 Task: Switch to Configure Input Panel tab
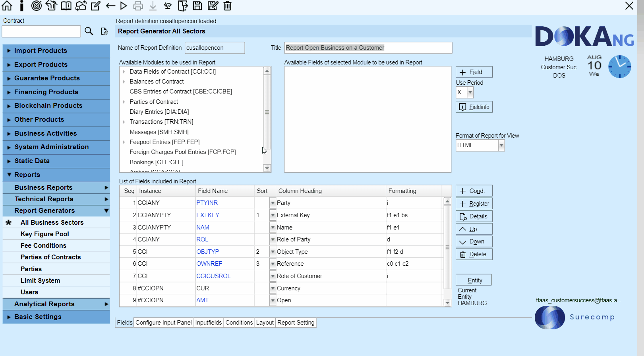click(164, 323)
